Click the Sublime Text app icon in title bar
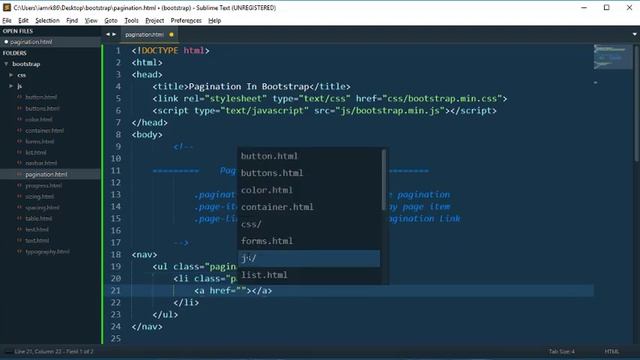This screenshot has height=360, width=640. pos(7,8)
